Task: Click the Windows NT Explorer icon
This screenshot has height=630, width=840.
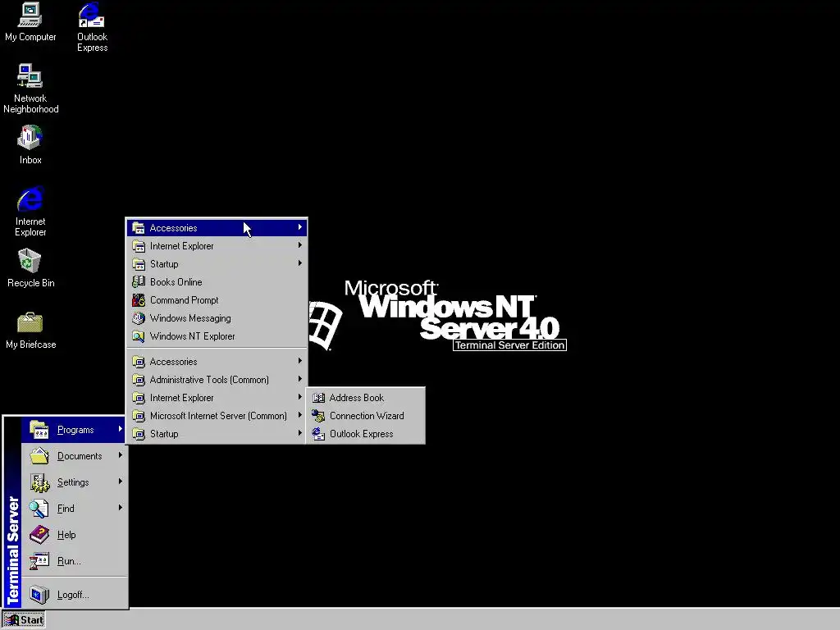Action: pos(139,336)
